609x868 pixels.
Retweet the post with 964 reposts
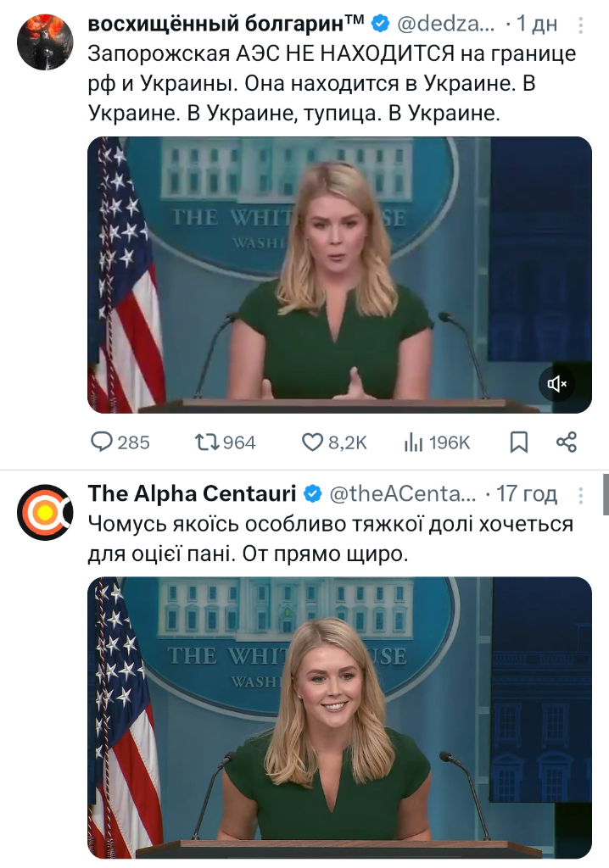tap(206, 442)
